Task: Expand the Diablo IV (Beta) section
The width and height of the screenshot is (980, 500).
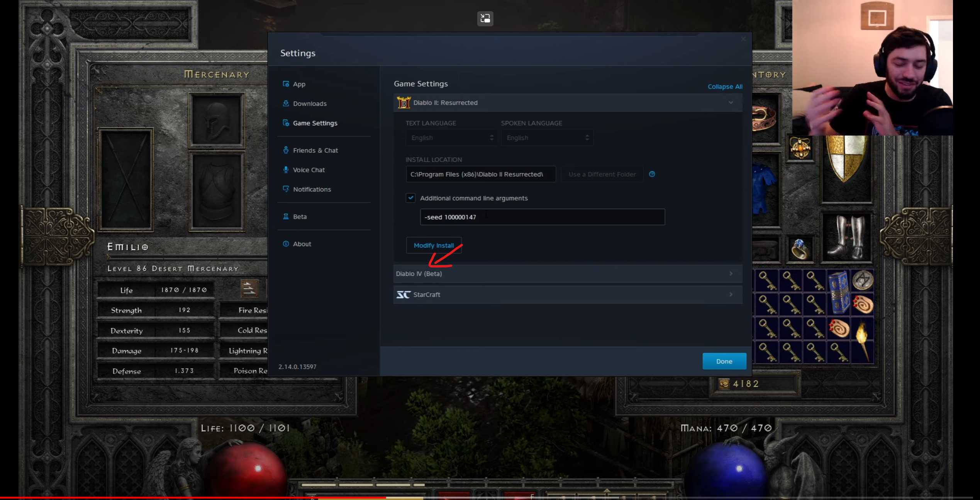Action: tap(568, 274)
